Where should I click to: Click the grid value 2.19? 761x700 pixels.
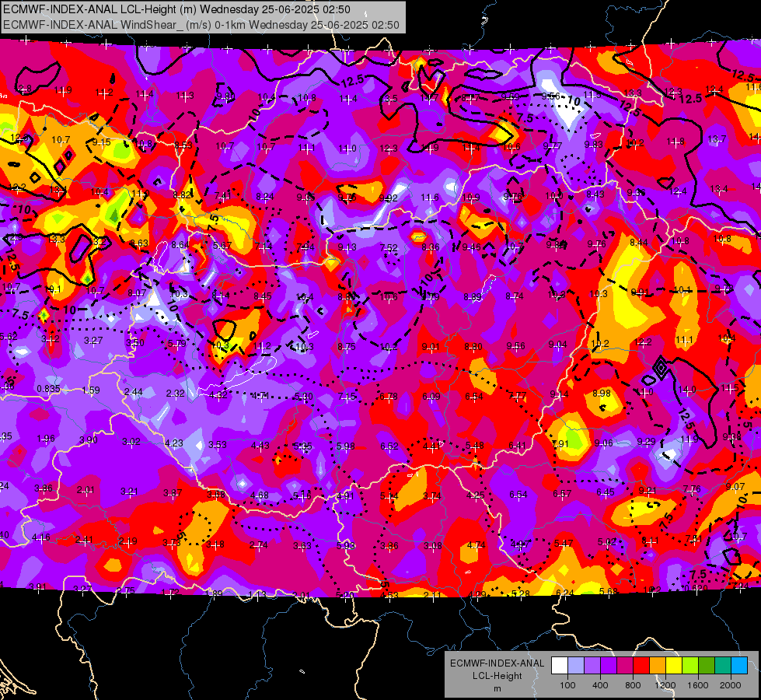pyautogui.click(x=127, y=541)
